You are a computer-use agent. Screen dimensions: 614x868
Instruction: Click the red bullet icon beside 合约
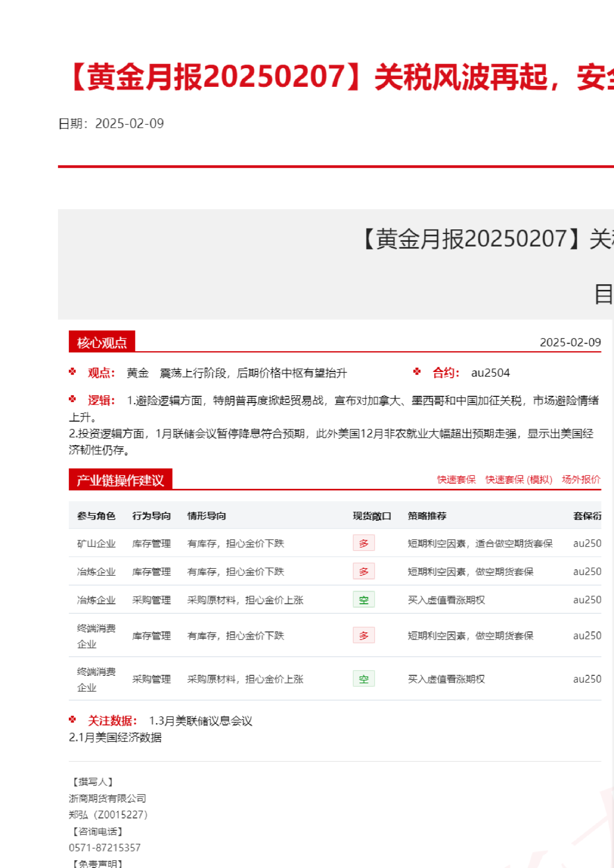pos(417,371)
